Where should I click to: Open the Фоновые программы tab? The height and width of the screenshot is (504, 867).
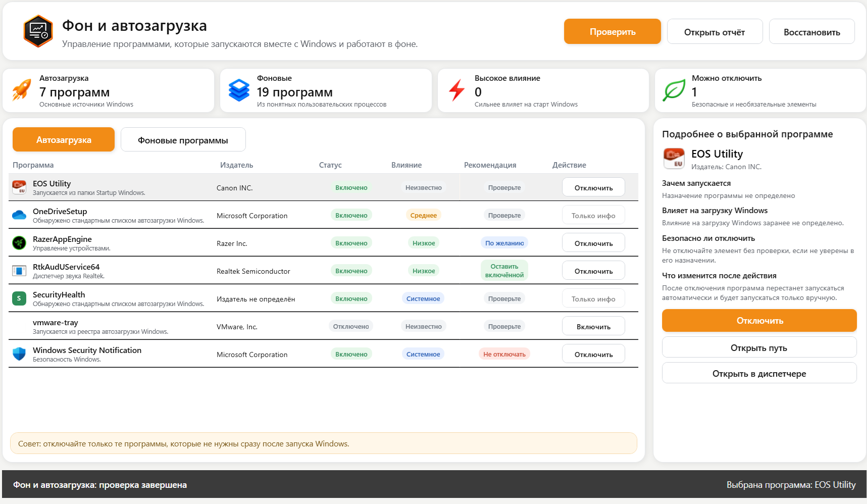183,139
